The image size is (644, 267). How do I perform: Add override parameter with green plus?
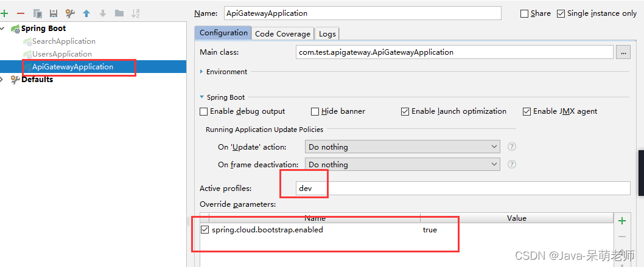[622, 221]
